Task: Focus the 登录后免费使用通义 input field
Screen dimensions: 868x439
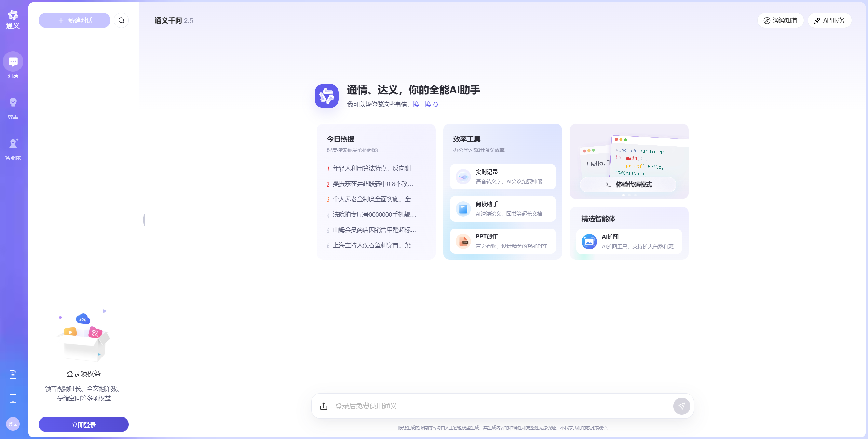Action: [502, 406]
